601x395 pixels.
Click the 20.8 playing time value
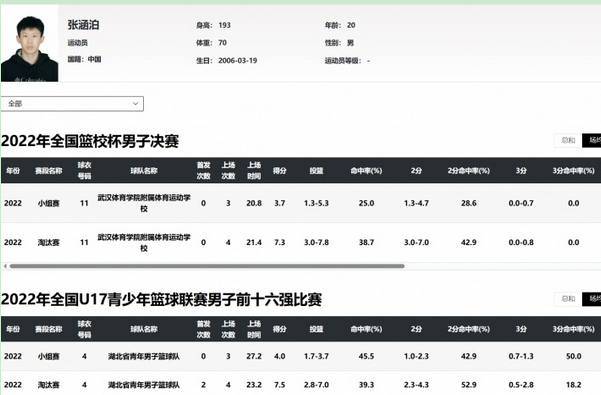254,203
